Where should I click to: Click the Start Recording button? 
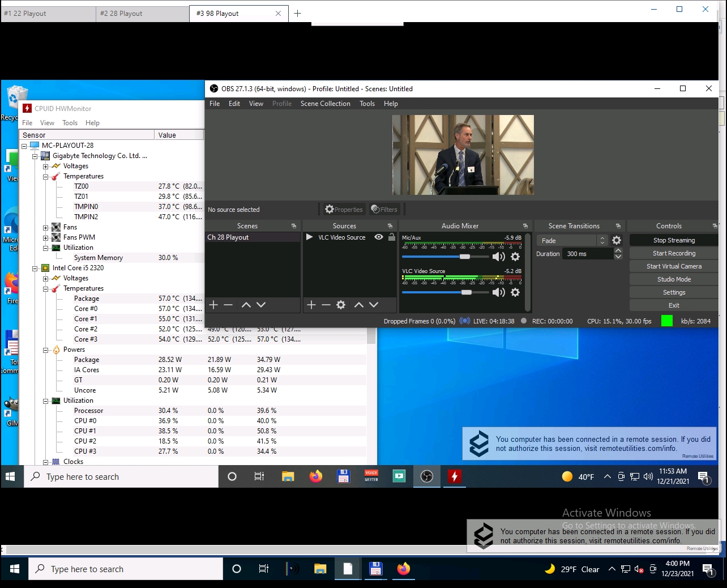pyautogui.click(x=673, y=253)
